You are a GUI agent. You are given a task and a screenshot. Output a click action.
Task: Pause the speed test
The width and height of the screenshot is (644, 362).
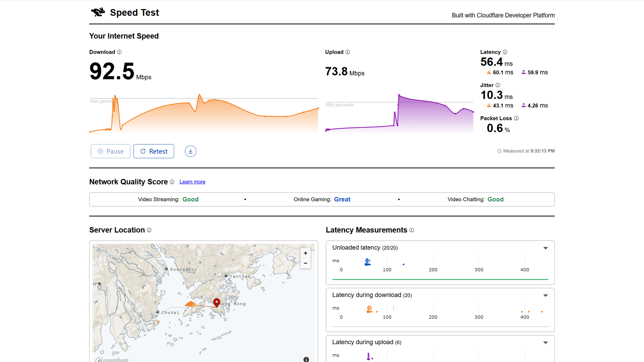[x=110, y=151]
